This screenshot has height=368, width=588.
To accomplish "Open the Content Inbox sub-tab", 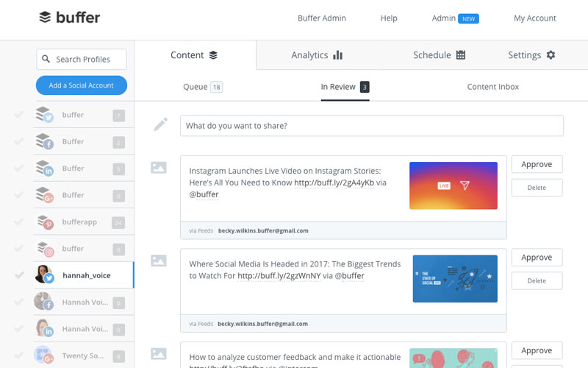I will tap(492, 87).
